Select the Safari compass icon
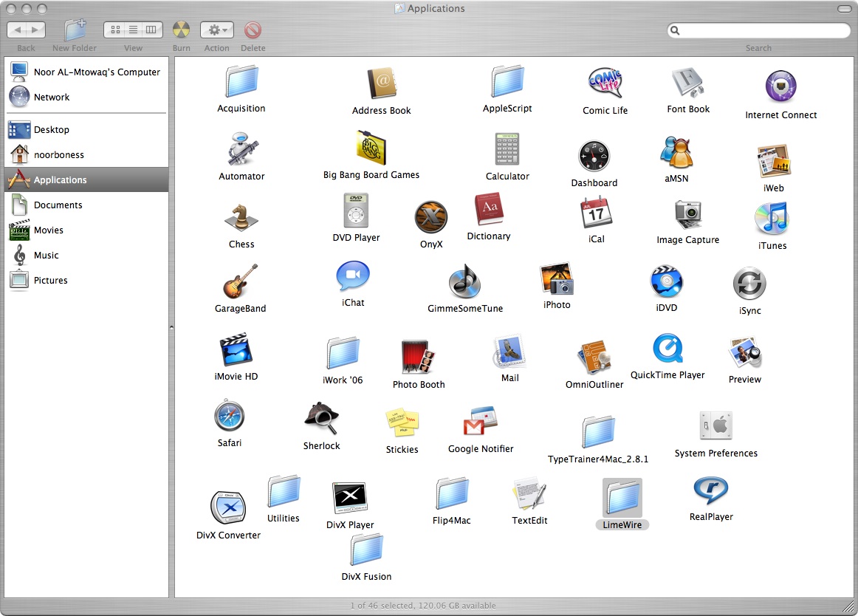This screenshot has height=616, width=858. 230,416
